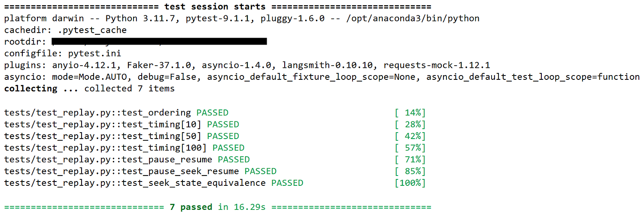The width and height of the screenshot is (644, 218).
Task: Select the test_timing[10] result line
Action: click(x=215, y=124)
